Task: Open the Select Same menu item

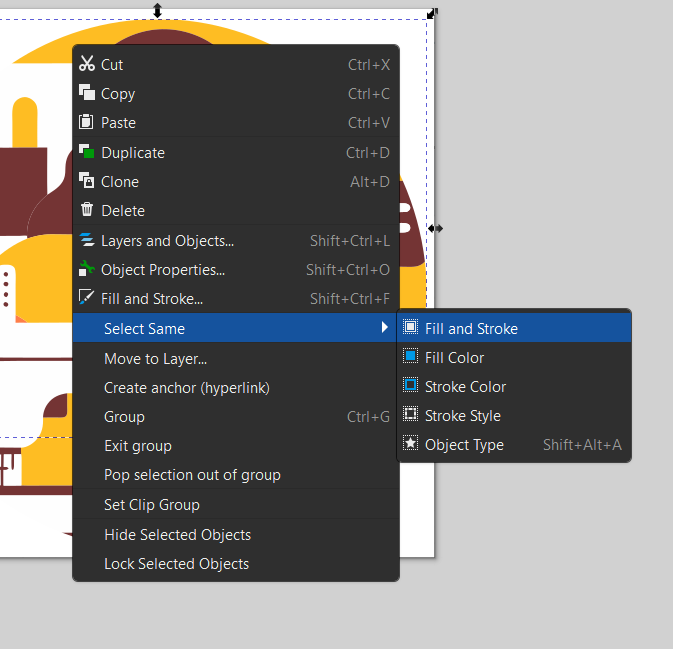Action: coord(236,328)
